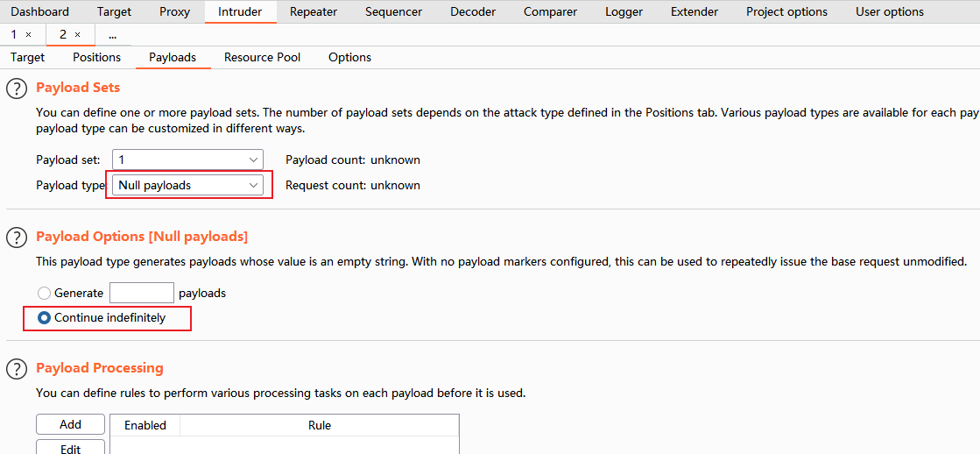Click the Payload Processing heading
Screen dimensions: 980x454
pos(100,368)
